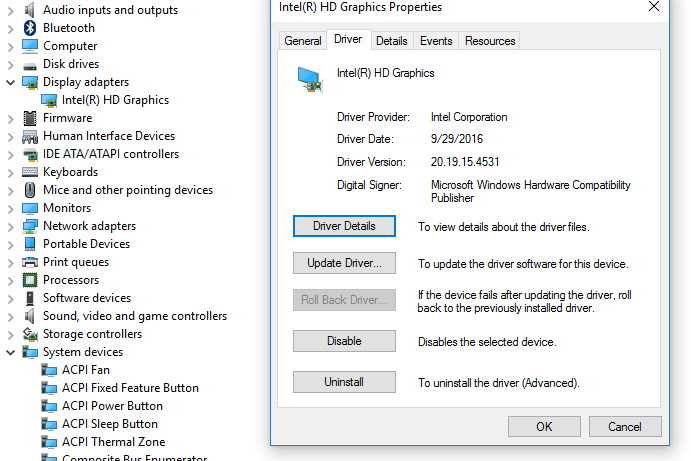
Task: Click the Intel Corporation provider text
Action: (x=469, y=117)
